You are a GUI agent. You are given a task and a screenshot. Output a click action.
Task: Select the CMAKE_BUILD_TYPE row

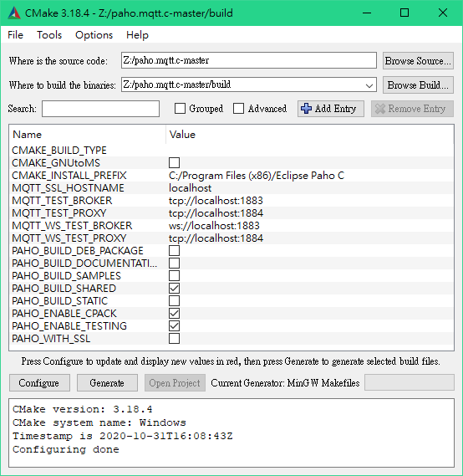(232, 151)
